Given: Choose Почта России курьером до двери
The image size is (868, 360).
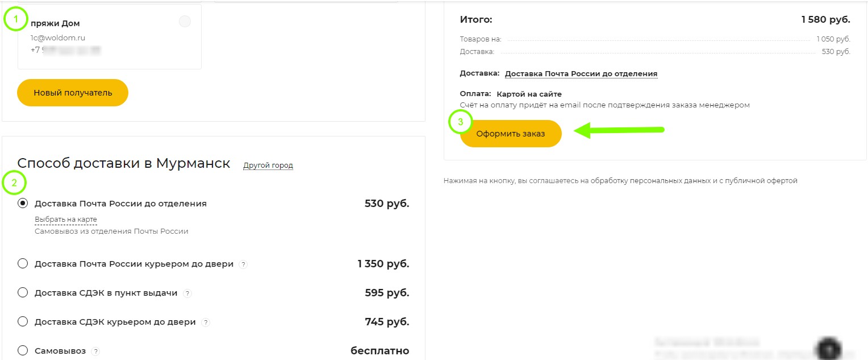Looking at the screenshot, I should coord(23,263).
